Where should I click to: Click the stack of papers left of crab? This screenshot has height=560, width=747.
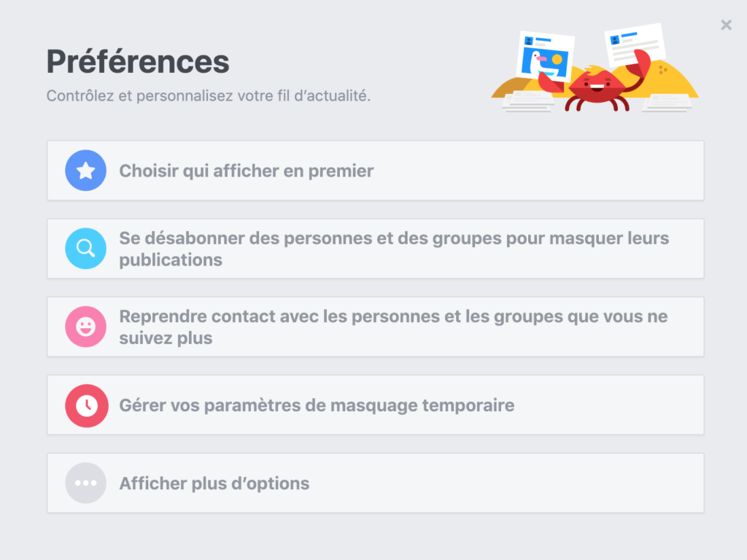528,102
